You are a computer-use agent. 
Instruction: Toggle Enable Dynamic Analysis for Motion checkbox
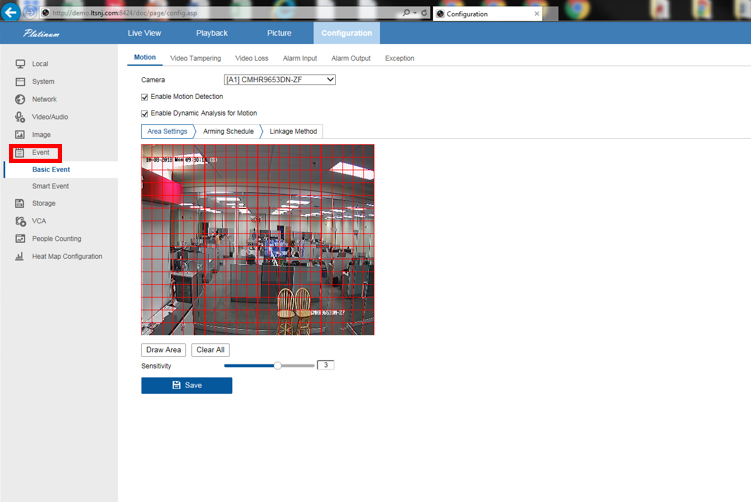[145, 113]
